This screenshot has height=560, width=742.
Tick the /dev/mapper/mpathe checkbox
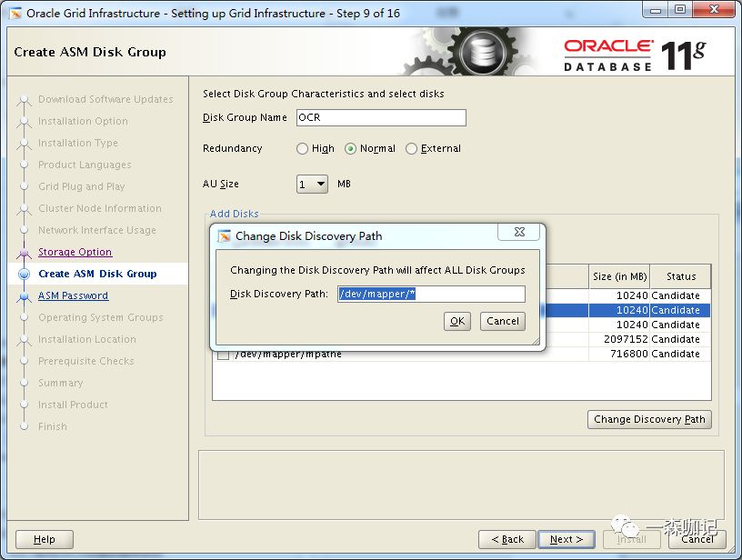[x=223, y=355]
